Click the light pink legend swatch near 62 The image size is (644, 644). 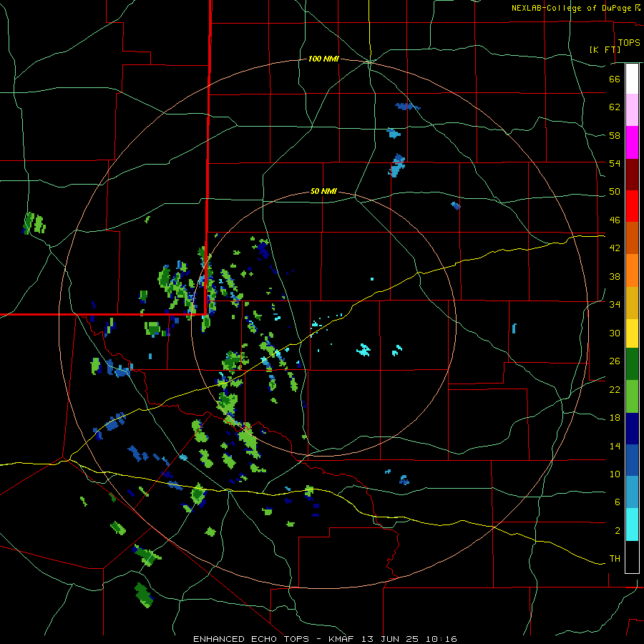click(x=632, y=110)
